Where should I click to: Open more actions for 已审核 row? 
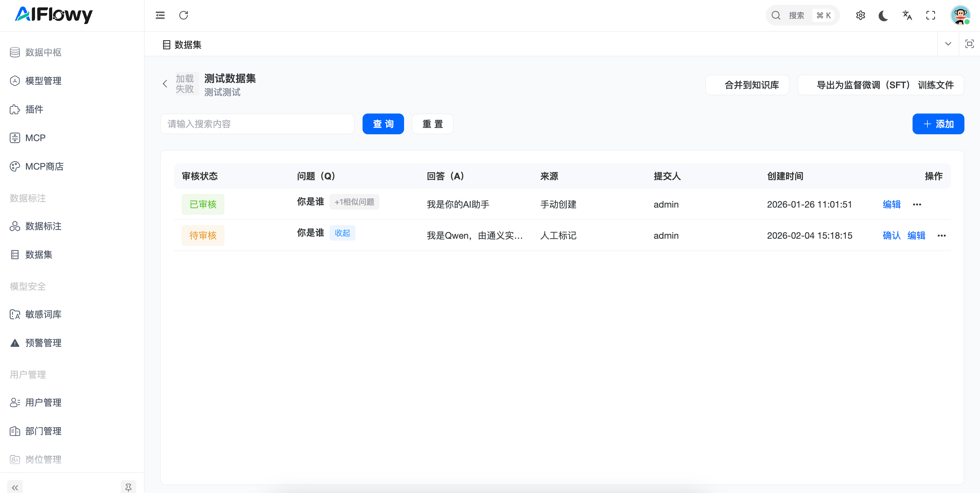917,204
